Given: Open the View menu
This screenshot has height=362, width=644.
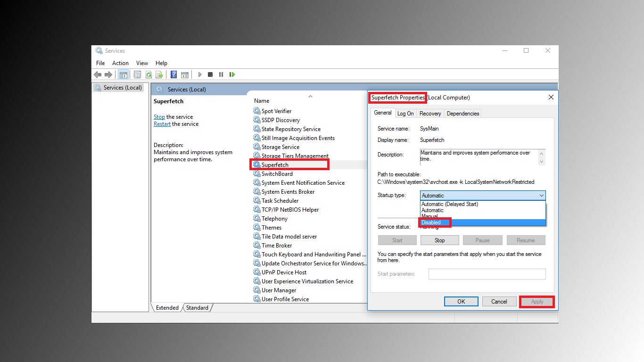Looking at the screenshot, I should (x=142, y=63).
